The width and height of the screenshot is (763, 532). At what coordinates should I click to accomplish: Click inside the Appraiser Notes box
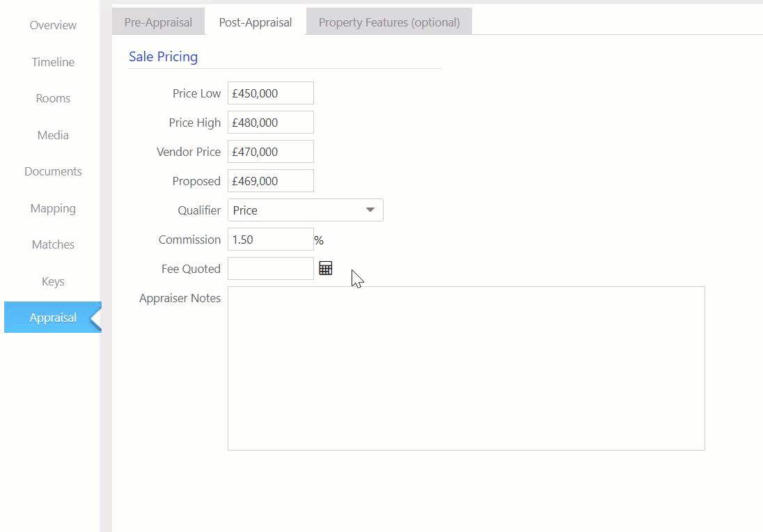466,368
